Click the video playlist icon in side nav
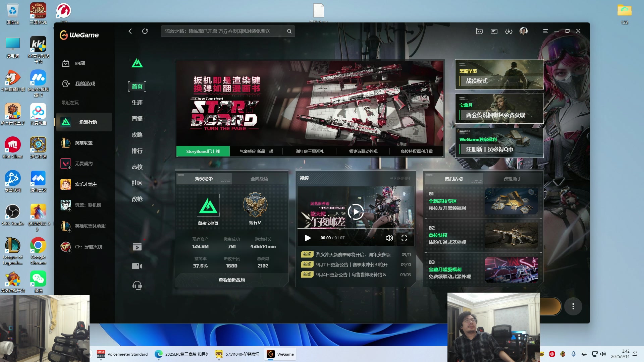This screenshot has height=362, width=644. 137,247
